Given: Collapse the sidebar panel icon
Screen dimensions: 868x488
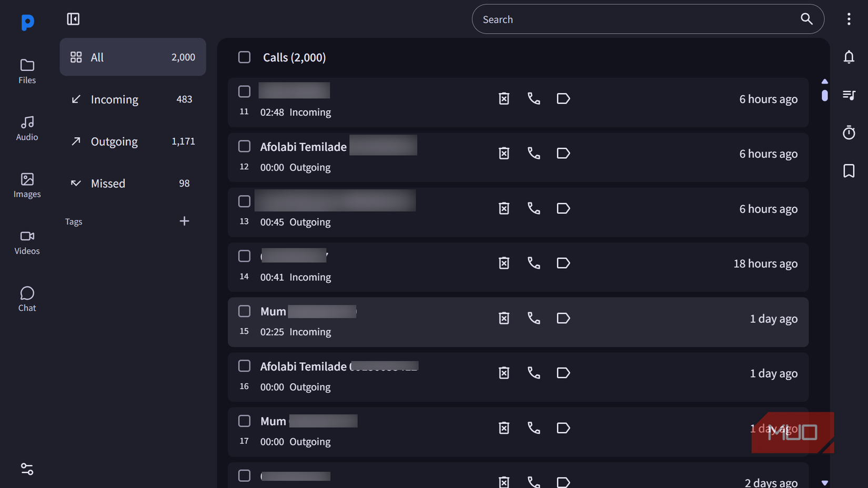Looking at the screenshot, I should click(x=73, y=19).
